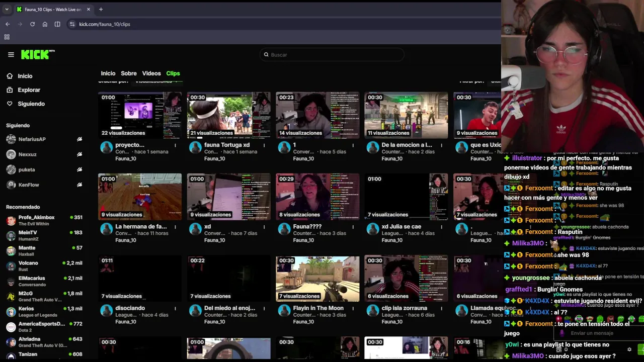Open followed channel puketa

tap(27, 169)
